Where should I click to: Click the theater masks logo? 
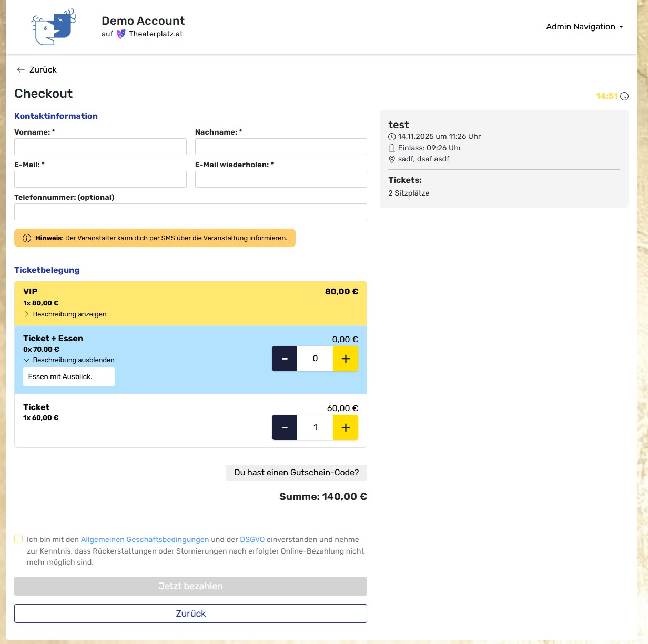(x=53, y=26)
